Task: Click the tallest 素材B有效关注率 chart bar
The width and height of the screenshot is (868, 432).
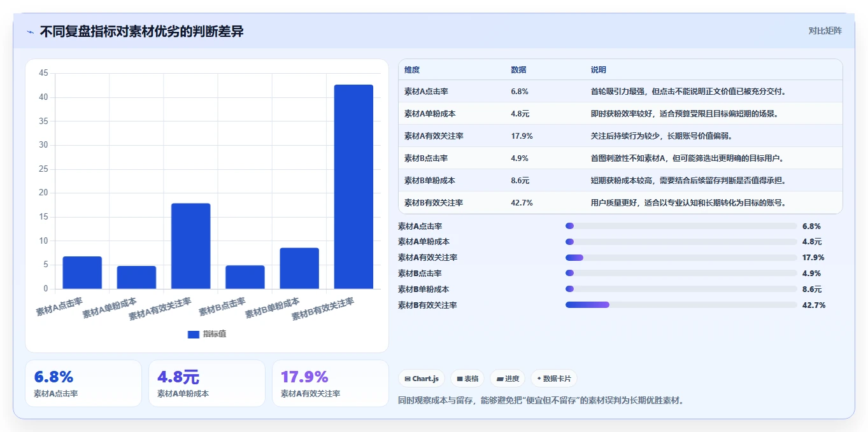Action: point(353,186)
